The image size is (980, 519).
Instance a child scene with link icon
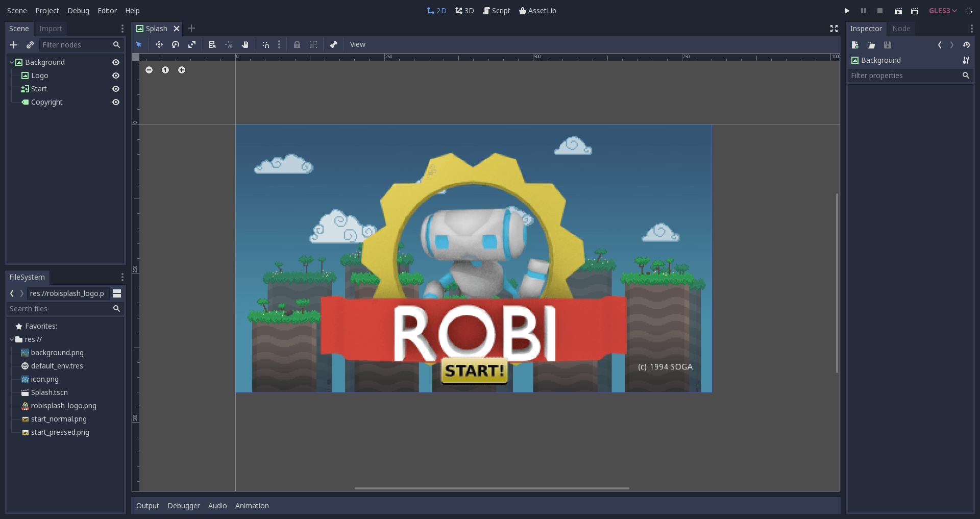click(30, 45)
